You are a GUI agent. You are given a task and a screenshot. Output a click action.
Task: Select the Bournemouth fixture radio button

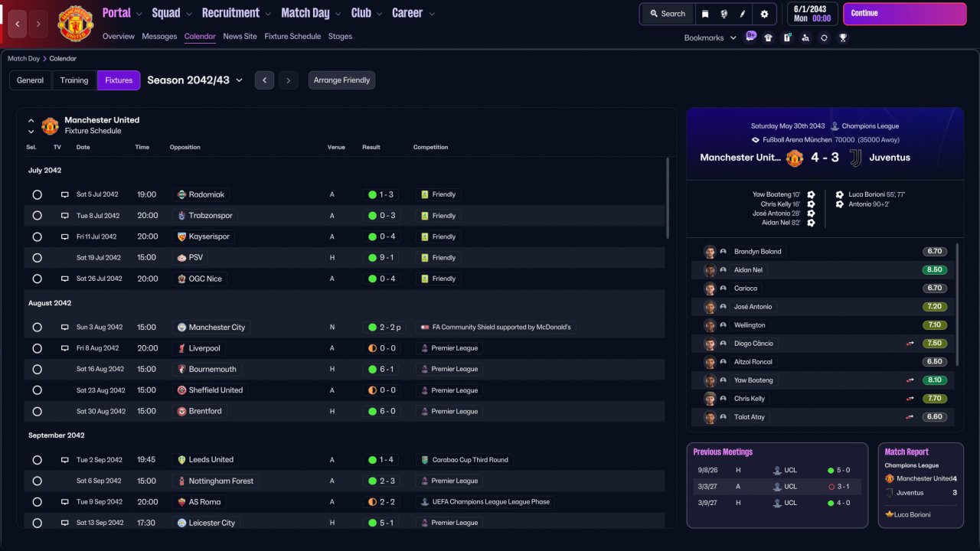(37, 370)
